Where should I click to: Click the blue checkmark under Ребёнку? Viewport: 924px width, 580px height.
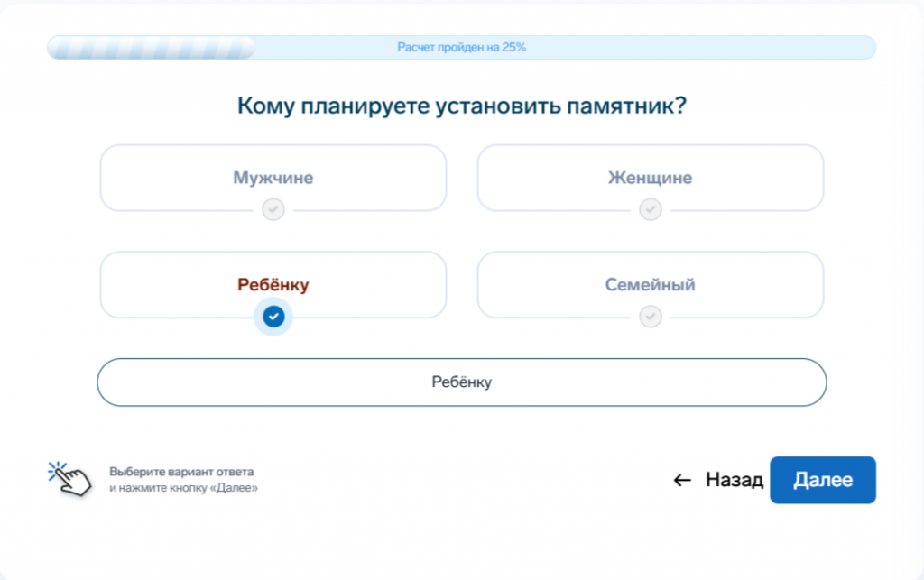pyautogui.click(x=273, y=317)
